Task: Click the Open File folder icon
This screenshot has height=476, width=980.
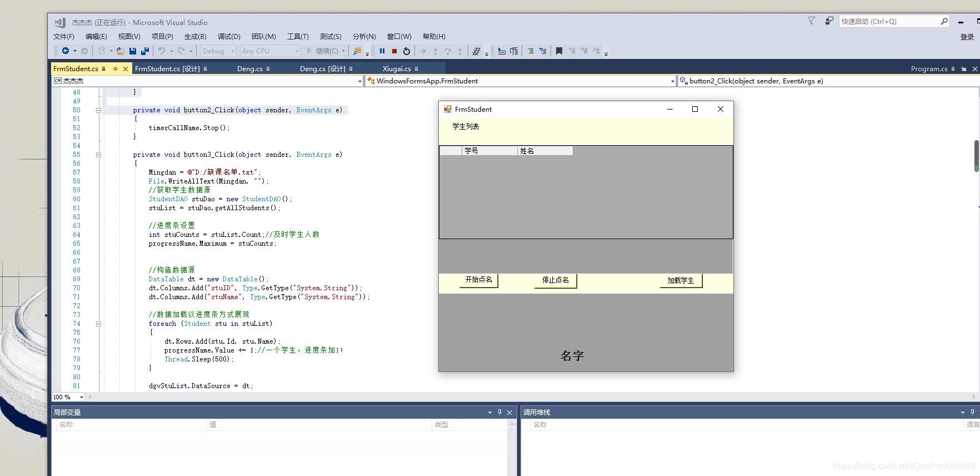Action: [x=120, y=51]
